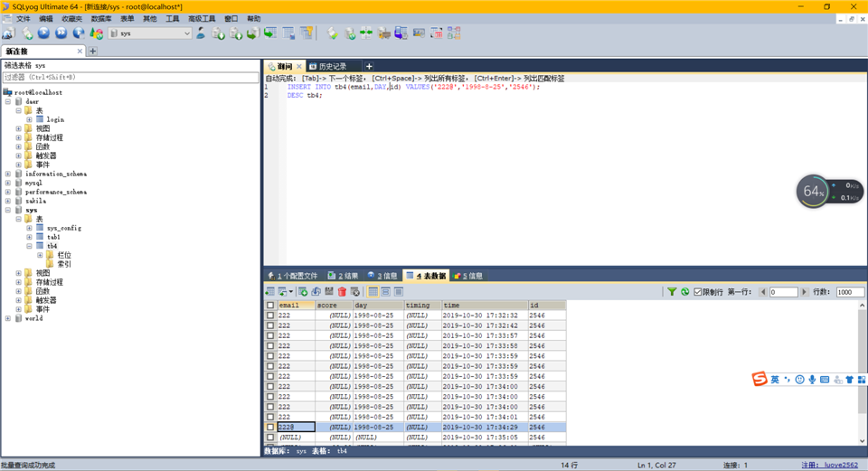Check the row with time 17:32:32

tap(270, 316)
